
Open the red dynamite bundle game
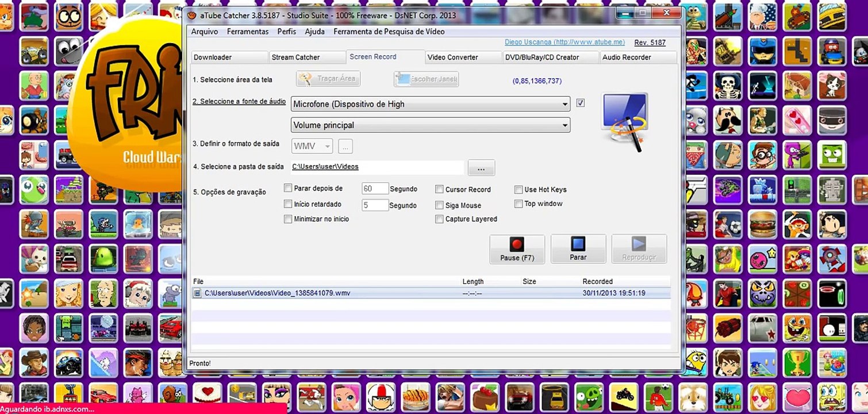tap(729, 328)
